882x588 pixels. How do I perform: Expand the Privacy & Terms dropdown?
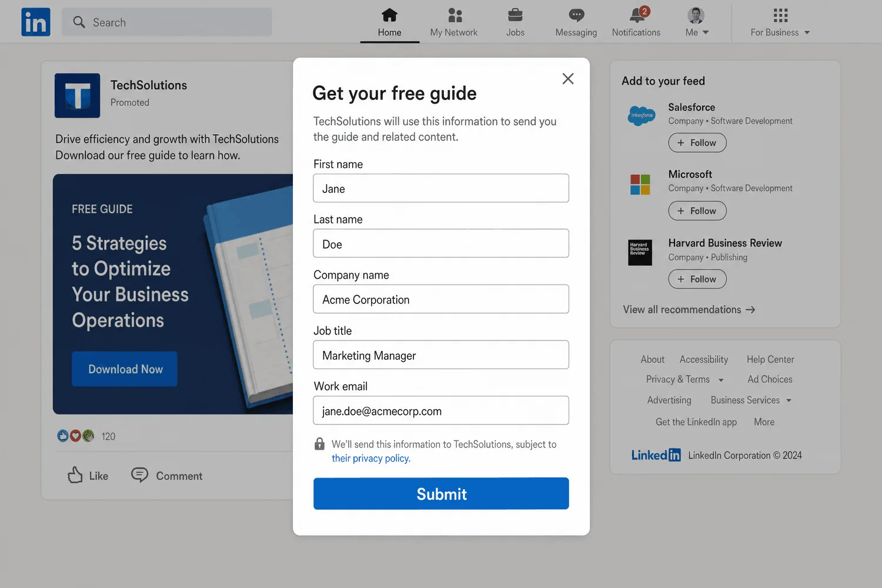click(721, 380)
